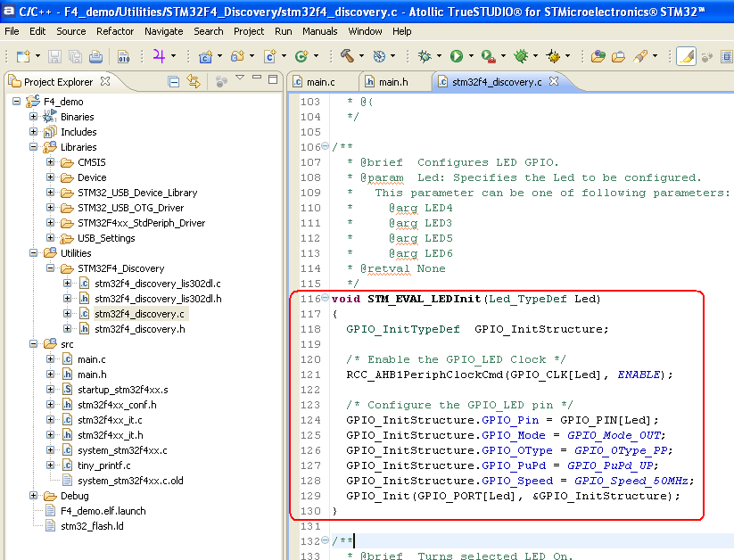Viewport: 734px width, 560px height.
Task: Expand the Binaries tree node
Action: click(x=33, y=116)
